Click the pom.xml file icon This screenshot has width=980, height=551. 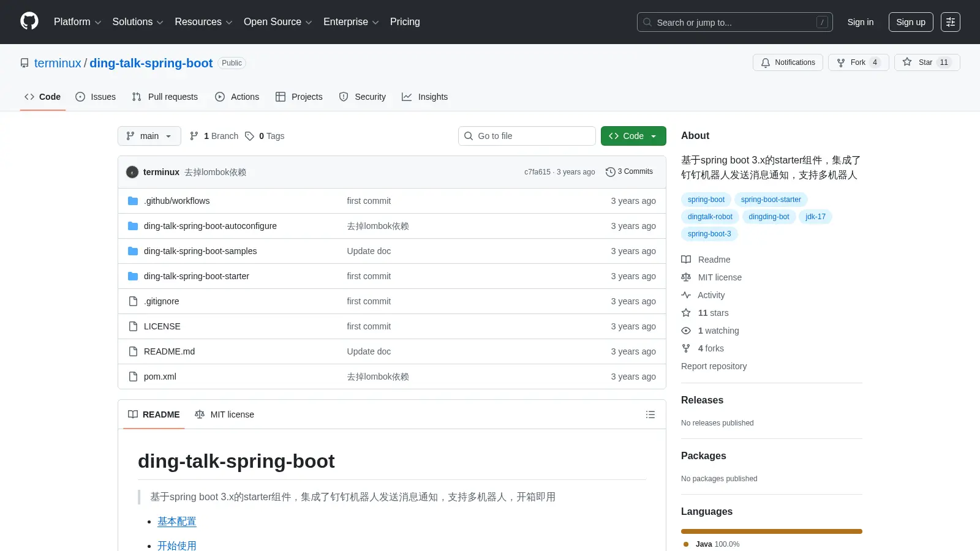pos(133,377)
